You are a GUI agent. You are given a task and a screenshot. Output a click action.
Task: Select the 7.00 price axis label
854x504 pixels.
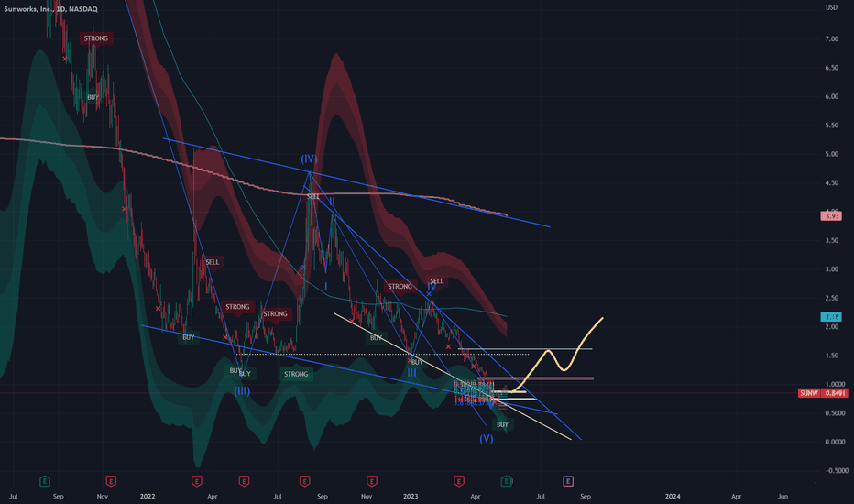tap(832, 39)
